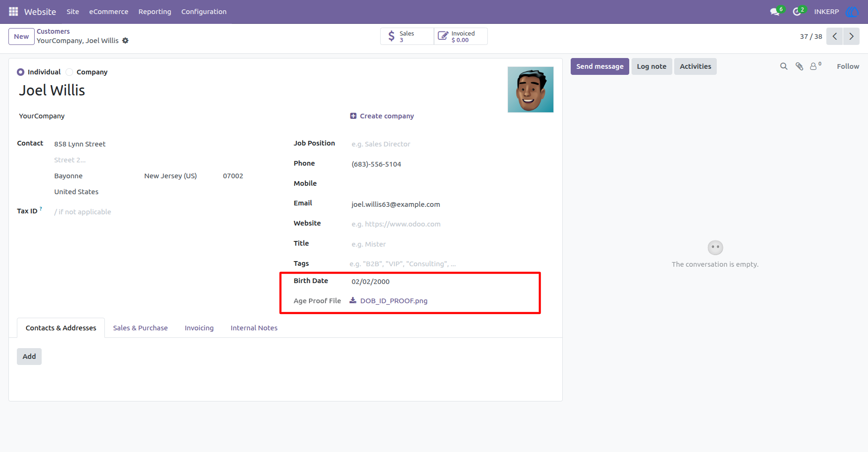The image size is (868, 452).
Task: Open the gear actions menu beside Joel Willis
Action: coord(125,41)
